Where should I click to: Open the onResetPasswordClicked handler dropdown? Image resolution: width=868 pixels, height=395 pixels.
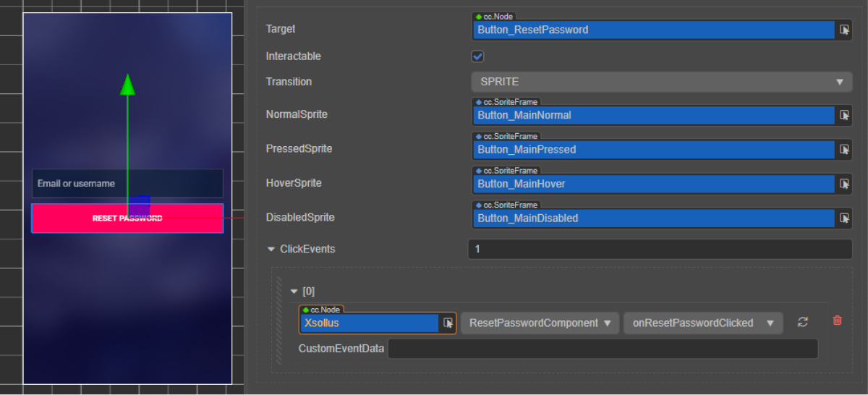702,323
